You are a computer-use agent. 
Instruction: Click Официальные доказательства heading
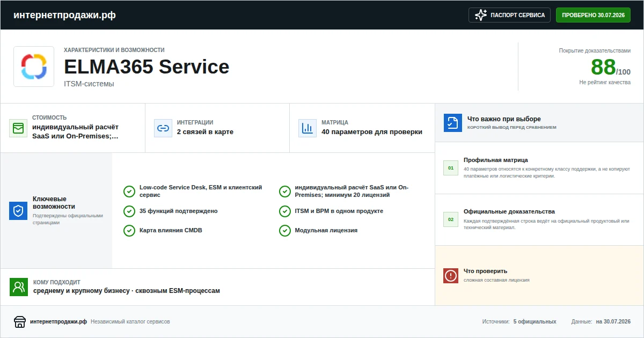pyautogui.click(x=509, y=211)
